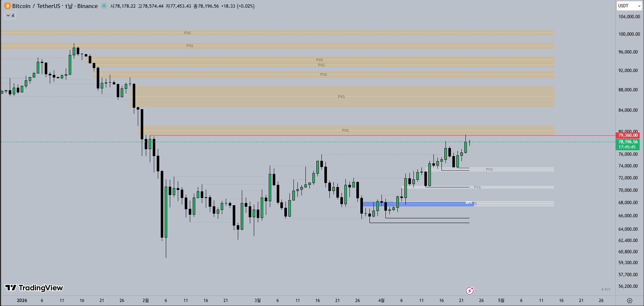Click the 84,000.00 price axis label
This screenshot has width=644, height=306.
[628, 110]
